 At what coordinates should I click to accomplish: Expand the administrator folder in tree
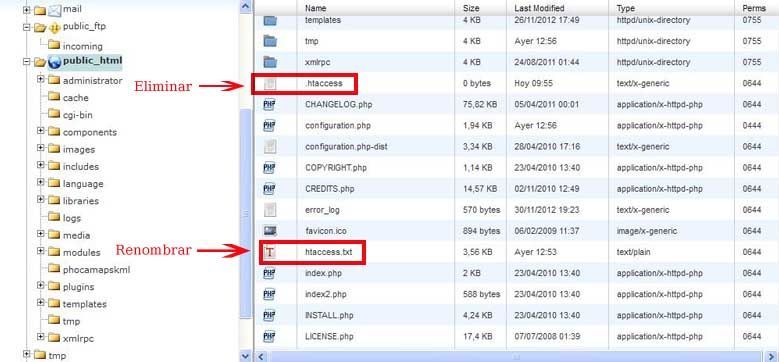point(41,79)
